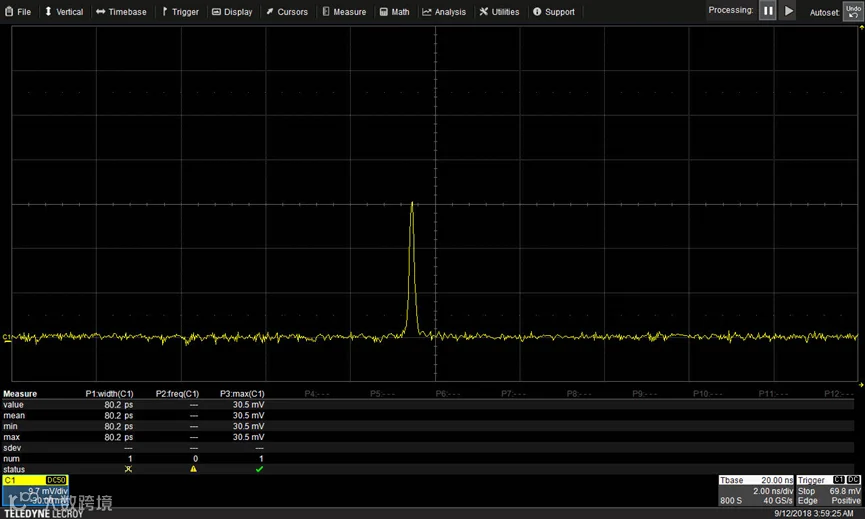Click the Autoset Undo button
The image size is (865, 519).
[x=853, y=11]
